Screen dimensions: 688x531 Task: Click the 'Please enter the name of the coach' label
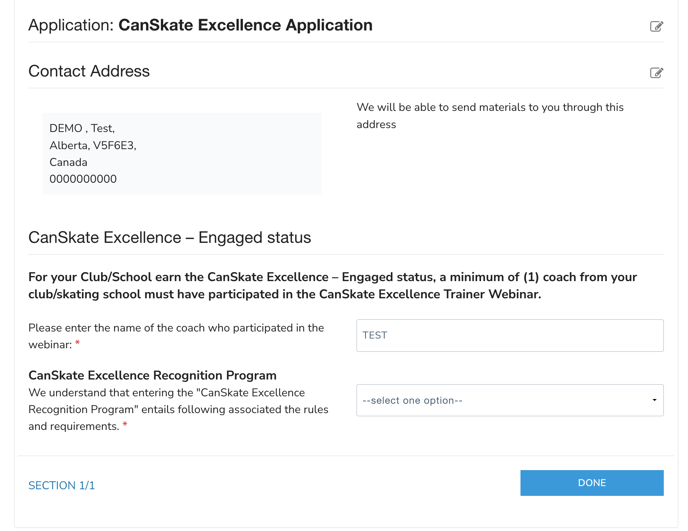[175, 336]
